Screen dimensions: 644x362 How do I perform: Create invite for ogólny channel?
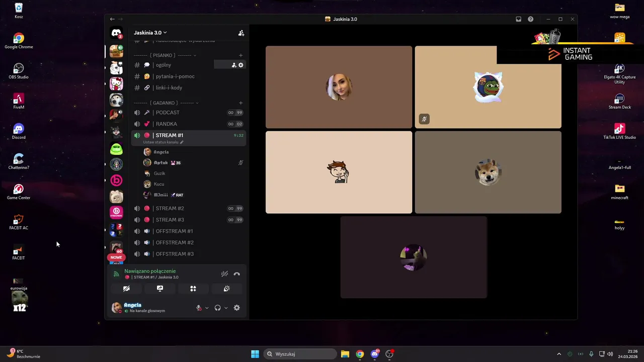click(233, 65)
